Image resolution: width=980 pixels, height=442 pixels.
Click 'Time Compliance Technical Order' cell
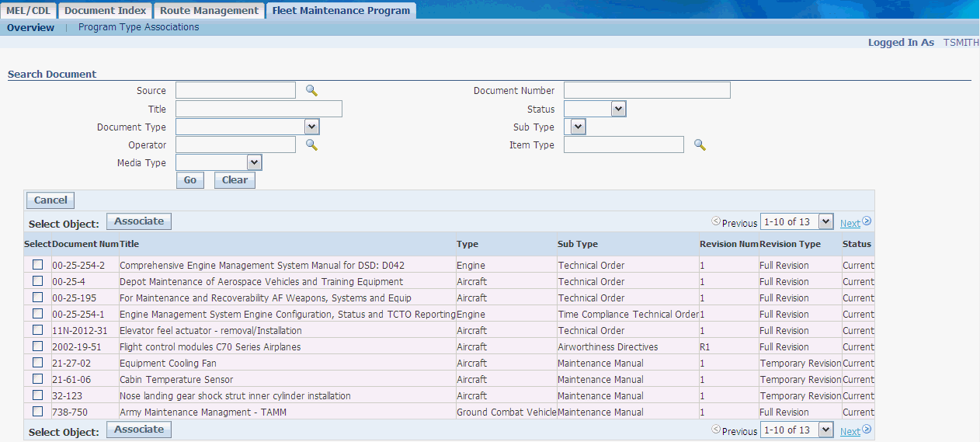pos(628,314)
